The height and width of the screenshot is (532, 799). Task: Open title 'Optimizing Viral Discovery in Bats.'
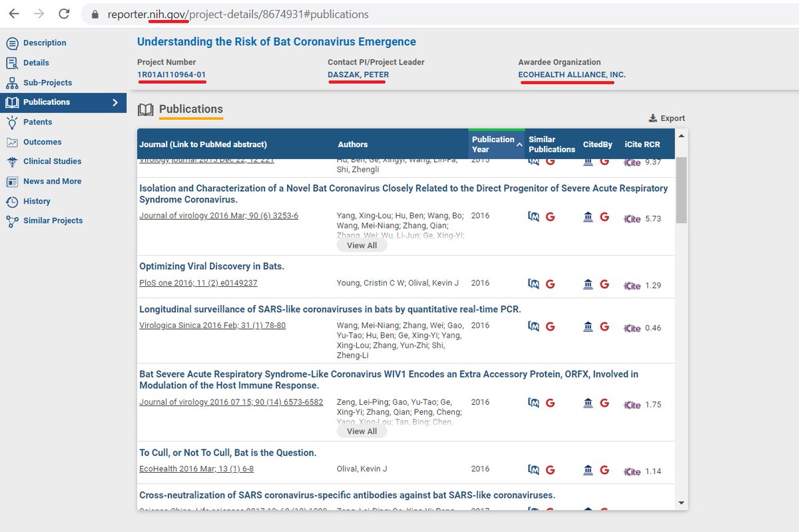tap(212, 266)
